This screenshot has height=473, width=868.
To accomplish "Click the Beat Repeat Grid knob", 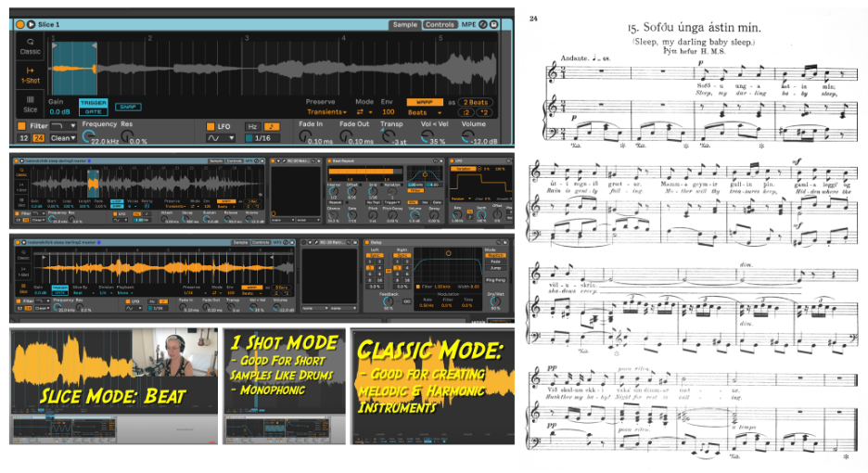I will tap(373, 191).
